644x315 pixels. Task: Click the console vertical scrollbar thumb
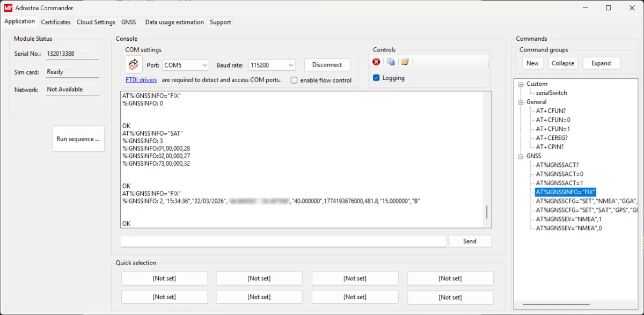(x=487, y=212)
